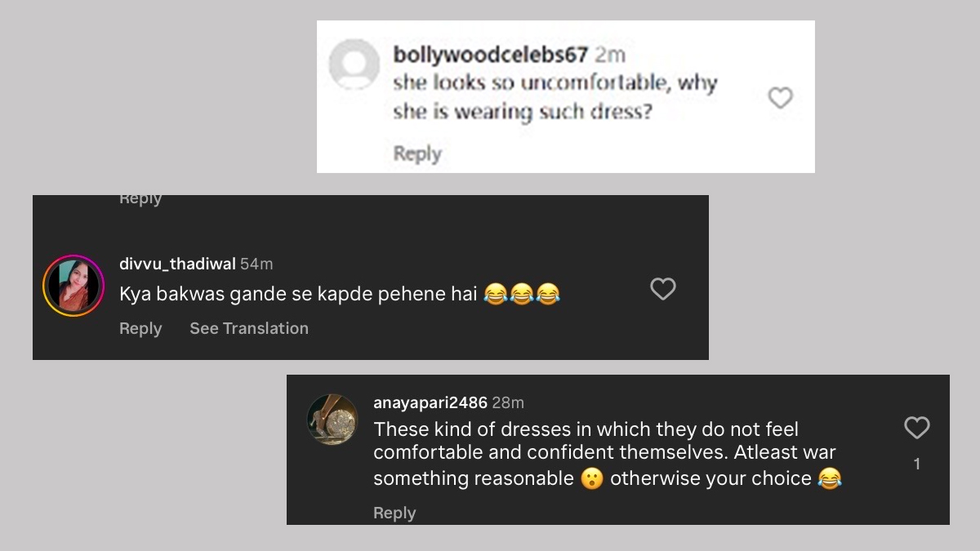
Task: Reply to the bollywoodcelebs67 comment
Action: click(x=416, y=153)
